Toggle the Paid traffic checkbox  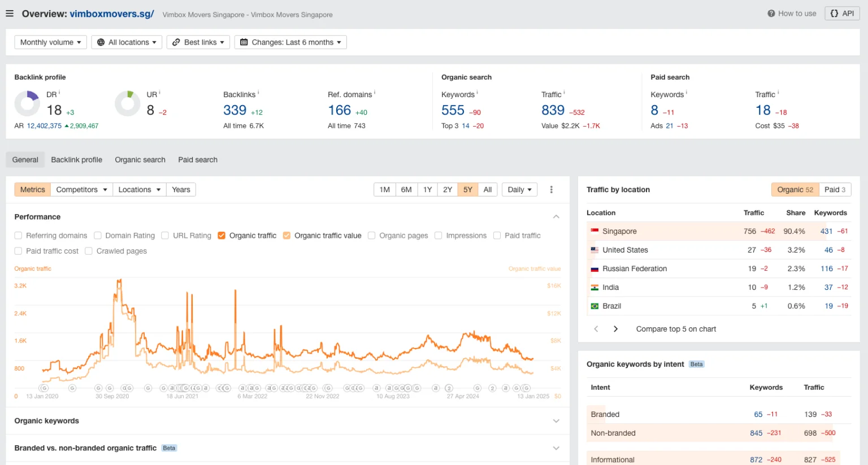497,236
